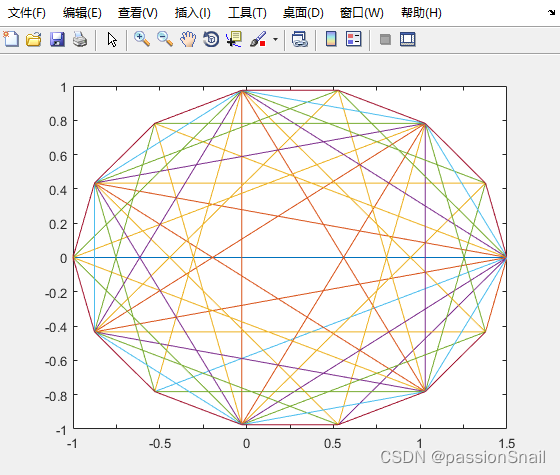Show plot tools and dock figure
Image resolution: width=560 pixels, height=475 pixels.
[x=408, y=39]
